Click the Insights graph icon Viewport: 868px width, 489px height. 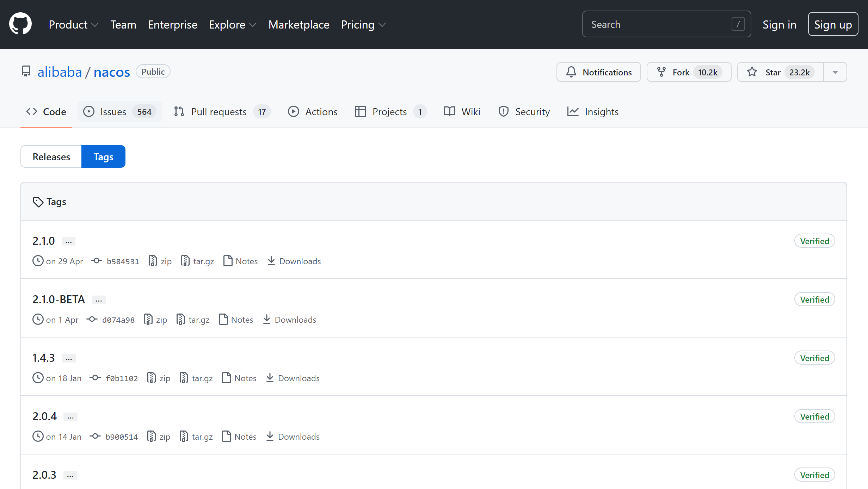[573, 112]
